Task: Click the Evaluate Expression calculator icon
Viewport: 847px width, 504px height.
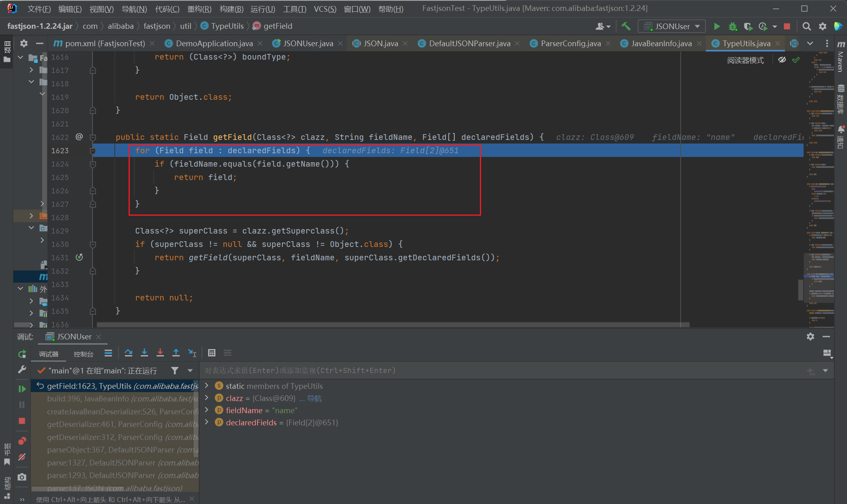Action: pyautogui.click(x=211, y=353)
